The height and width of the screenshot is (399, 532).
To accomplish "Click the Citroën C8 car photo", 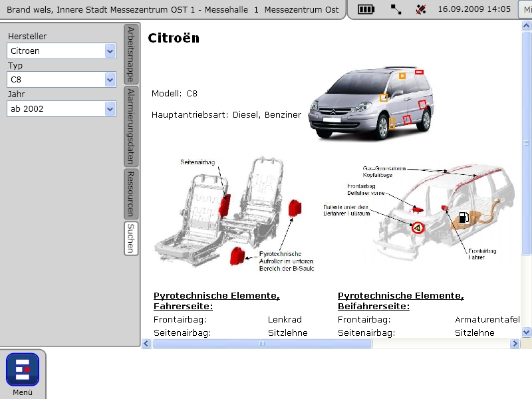I will point(371,103).
